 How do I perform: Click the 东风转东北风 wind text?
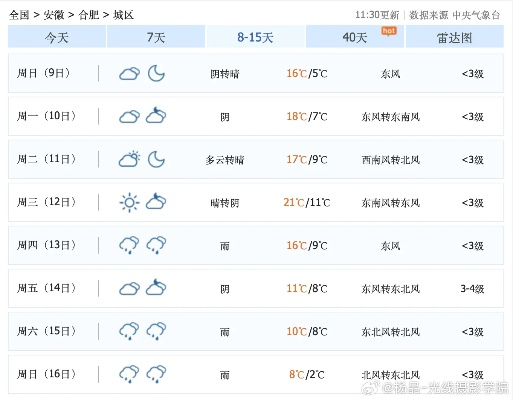click(x=390, y=289)
